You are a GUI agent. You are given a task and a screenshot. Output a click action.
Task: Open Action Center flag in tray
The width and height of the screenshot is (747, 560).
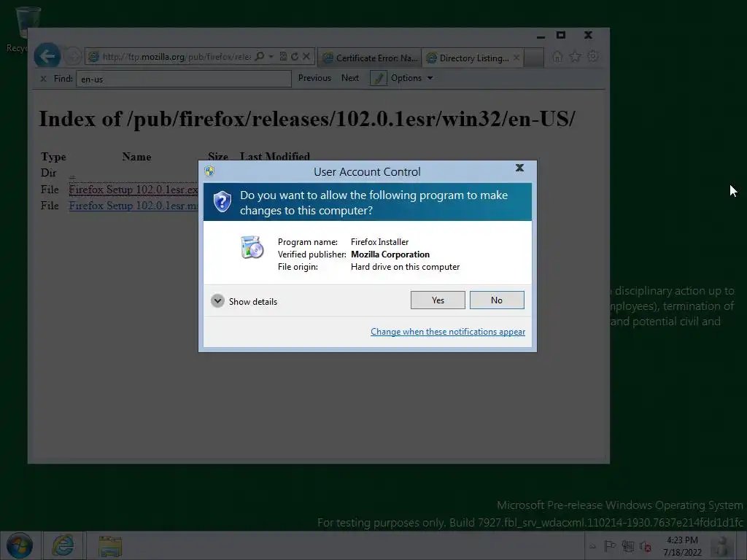(610, 546)
